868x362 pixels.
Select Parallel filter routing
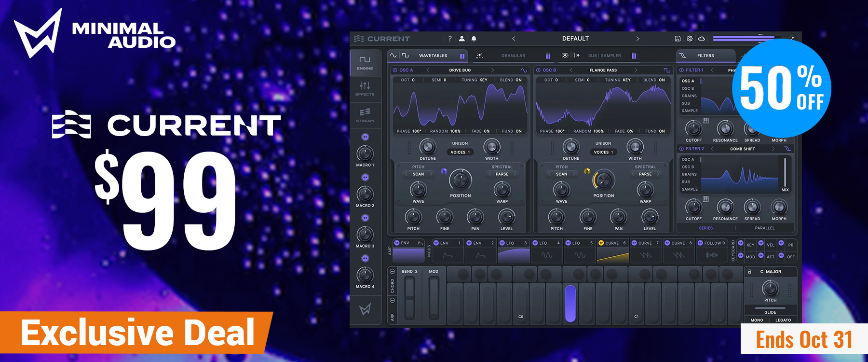click(x=765, y=228)
